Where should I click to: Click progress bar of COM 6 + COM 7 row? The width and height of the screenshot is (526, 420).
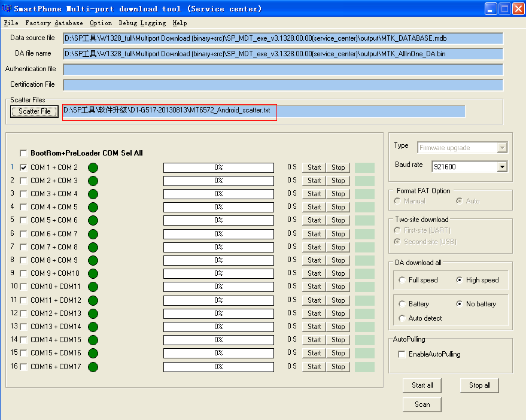point(218,234)
